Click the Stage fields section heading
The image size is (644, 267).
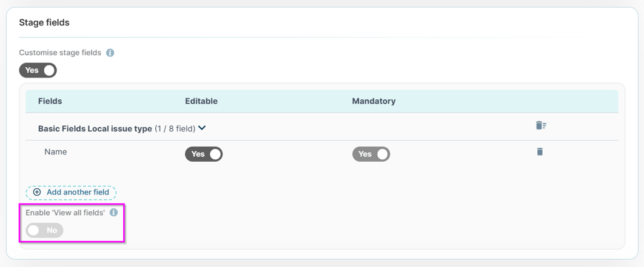[44, 22]
